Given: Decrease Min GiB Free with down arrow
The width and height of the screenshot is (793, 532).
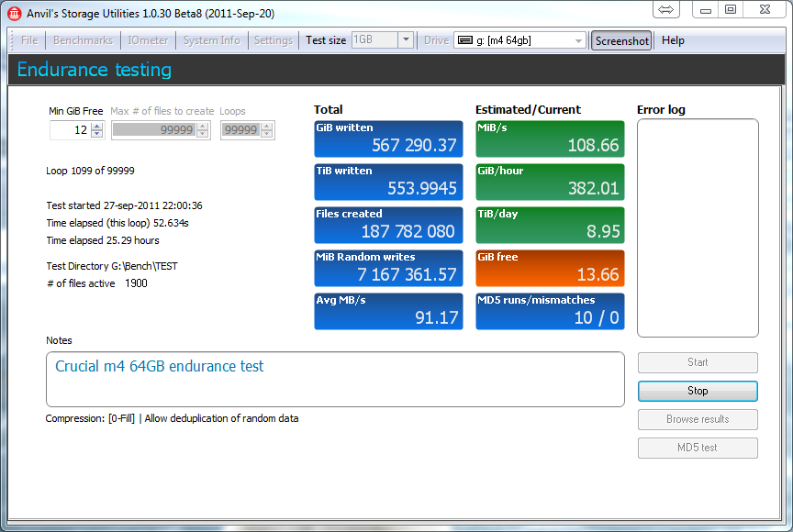Looking at the screenshot, I should (97, 134).
